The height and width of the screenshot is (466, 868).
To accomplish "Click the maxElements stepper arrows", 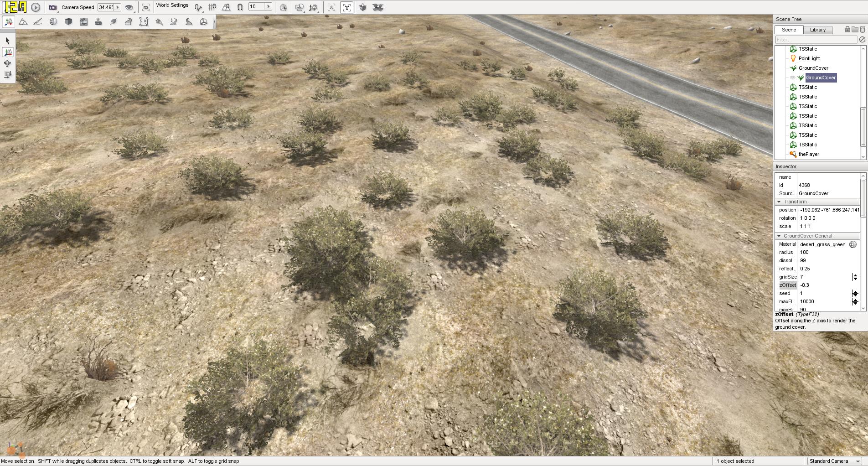I will click(855, 301).
